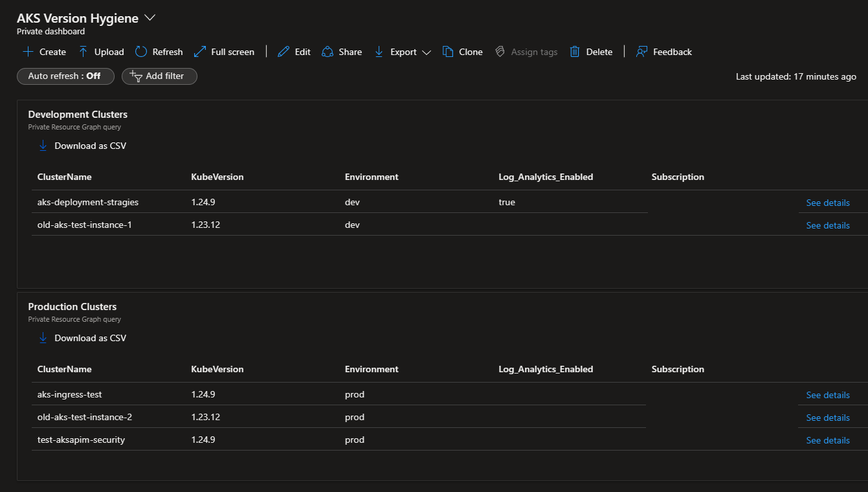The image size is (868, 492).
Task: Click Subscription header in Development Clusters
Action: [x=678, y=177]
